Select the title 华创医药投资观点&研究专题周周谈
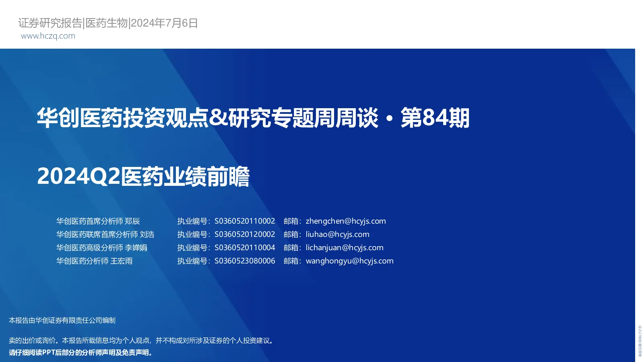Image resolution: width=644 pixels, height=362 pixels. pyautogui.click(x=208, y=118)
